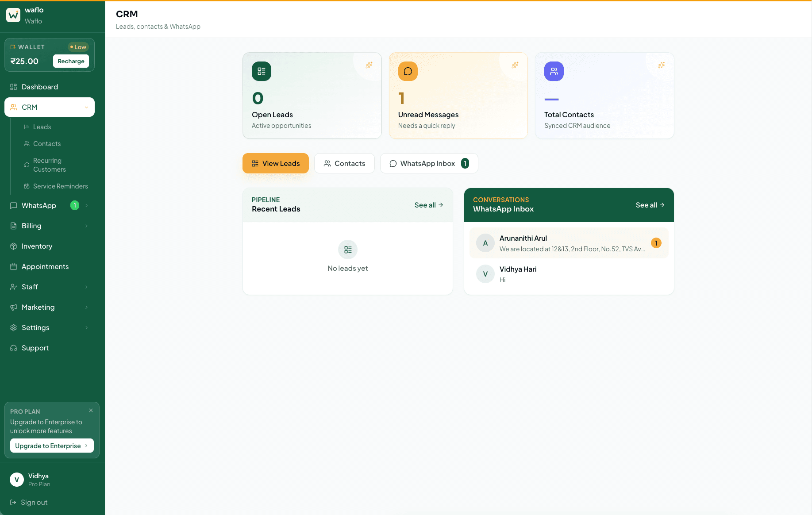
Task: Expand the WhatsApp menu chevron
Action: [86, 205]
